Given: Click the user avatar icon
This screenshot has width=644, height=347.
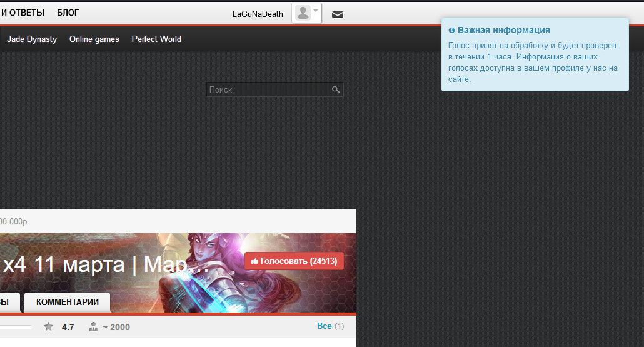Looking at the screenshot, I should (x=303, y=13).
